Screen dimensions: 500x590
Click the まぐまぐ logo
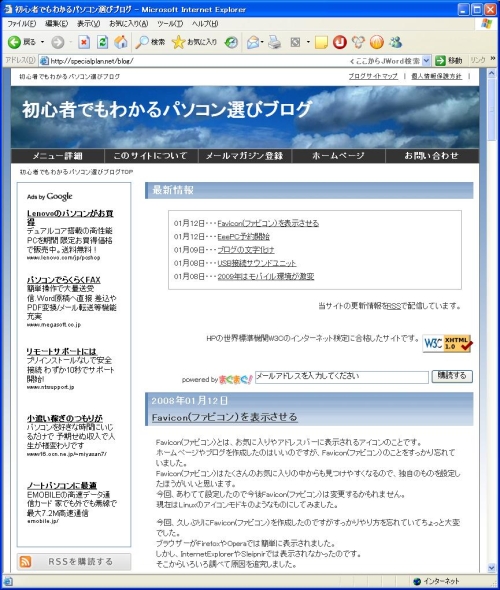pos(236,379)
